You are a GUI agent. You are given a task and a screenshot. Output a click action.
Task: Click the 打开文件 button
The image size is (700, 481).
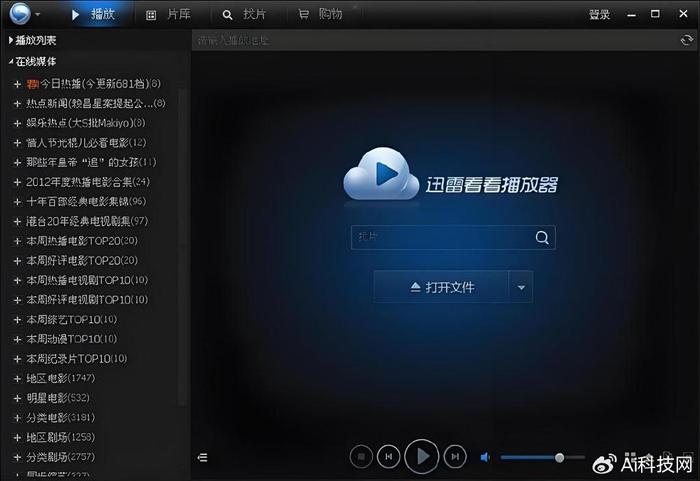[x=442, y=287]
